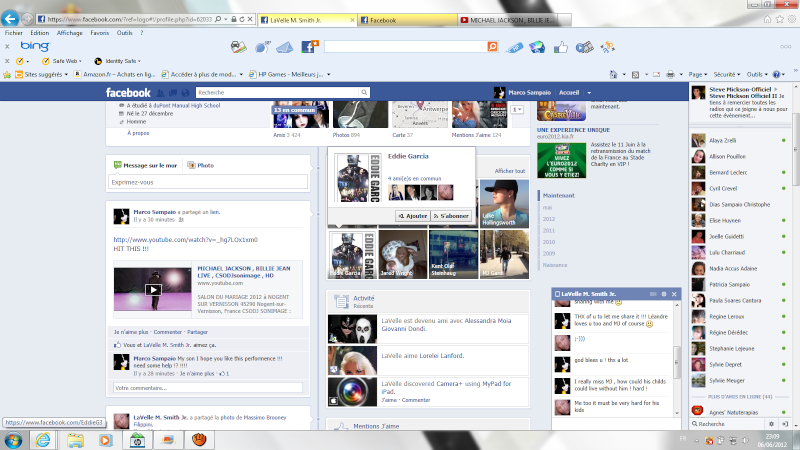Click the Facebook search magnifier icon
The width and height of the screenshot is (800, 450).
364,92
